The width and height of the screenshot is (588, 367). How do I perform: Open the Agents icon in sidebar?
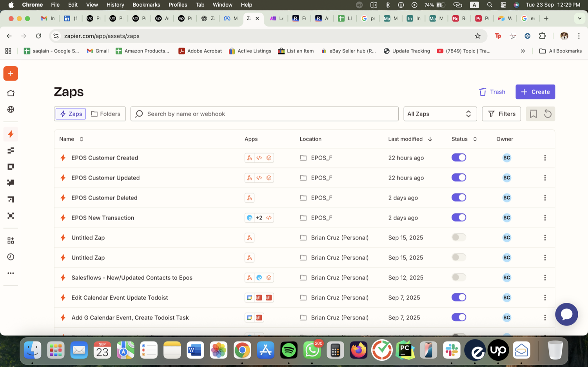[x=11, y=216]
